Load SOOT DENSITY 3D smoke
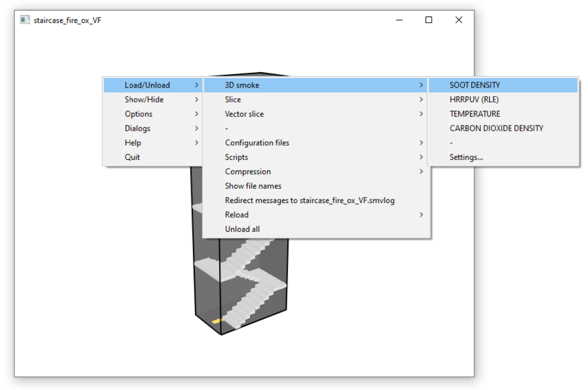This screenshot has height=390, width=588. tap(503, 85)
